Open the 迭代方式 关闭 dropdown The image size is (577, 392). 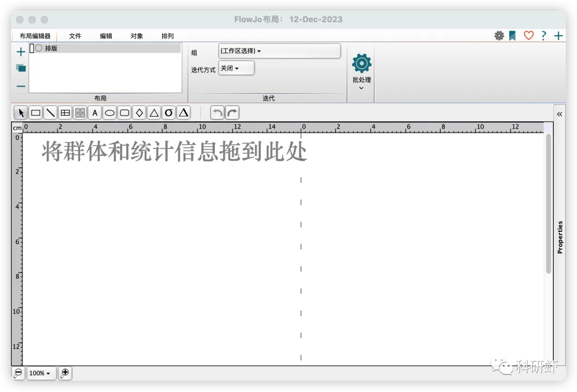[236, 68]
